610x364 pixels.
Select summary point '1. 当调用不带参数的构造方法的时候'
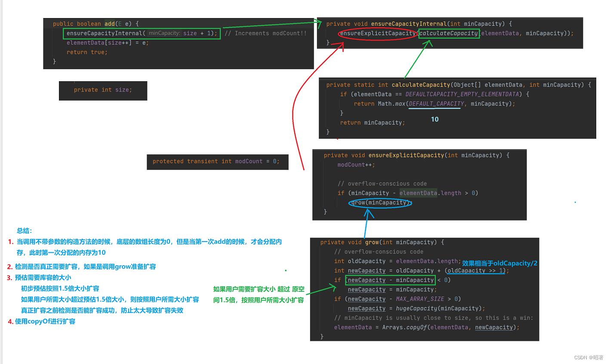(145, 242)
